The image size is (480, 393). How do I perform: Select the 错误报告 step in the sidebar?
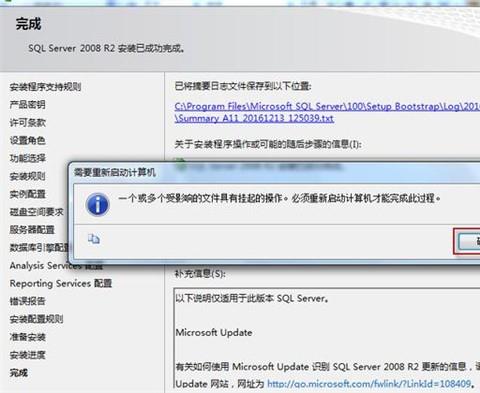coord(27,301)
